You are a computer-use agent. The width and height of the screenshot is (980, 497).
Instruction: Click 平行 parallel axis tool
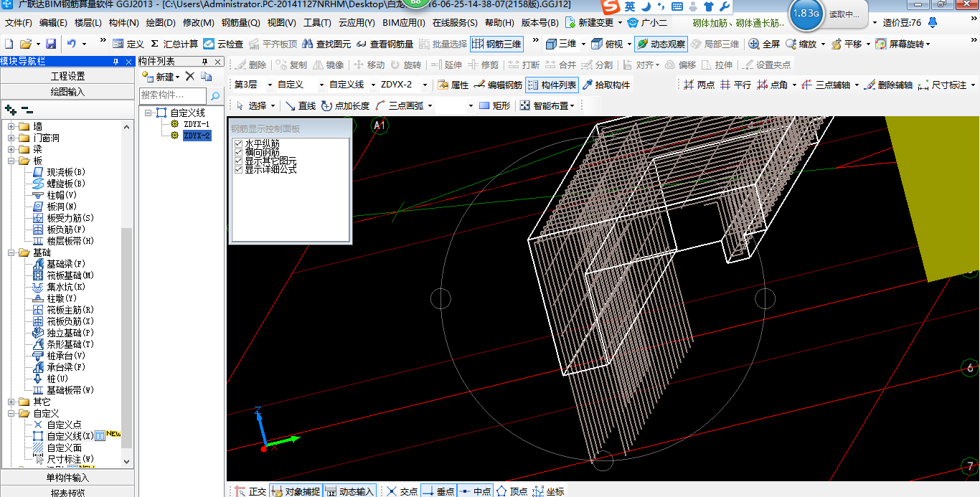735,85
